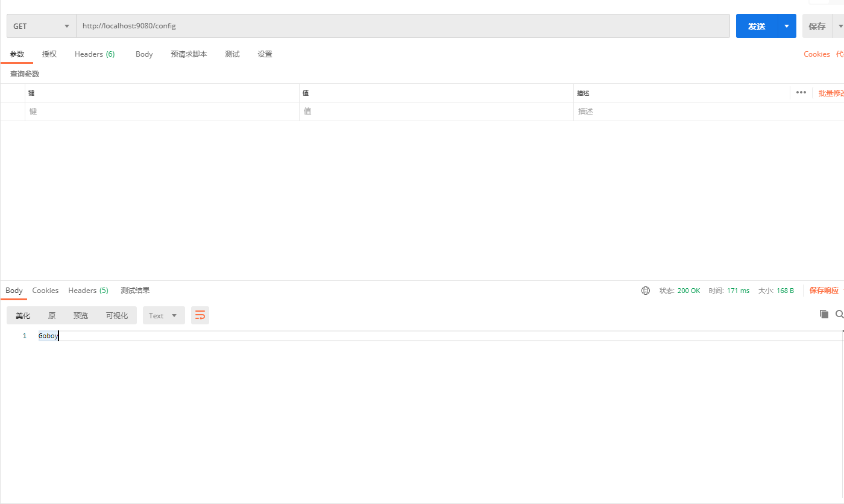The width and height of the screenshot is (844, 504).
Task: Open the 测试 tab
Action: point(232,54)
